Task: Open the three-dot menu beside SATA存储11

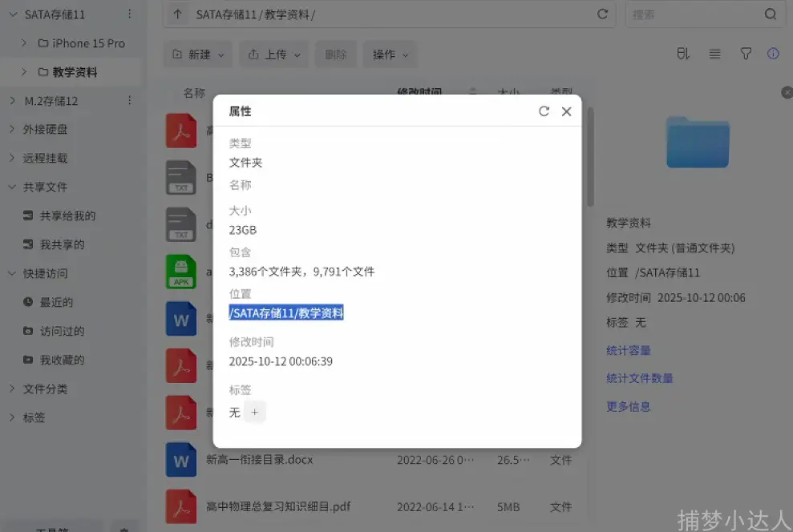Action: 131,14
